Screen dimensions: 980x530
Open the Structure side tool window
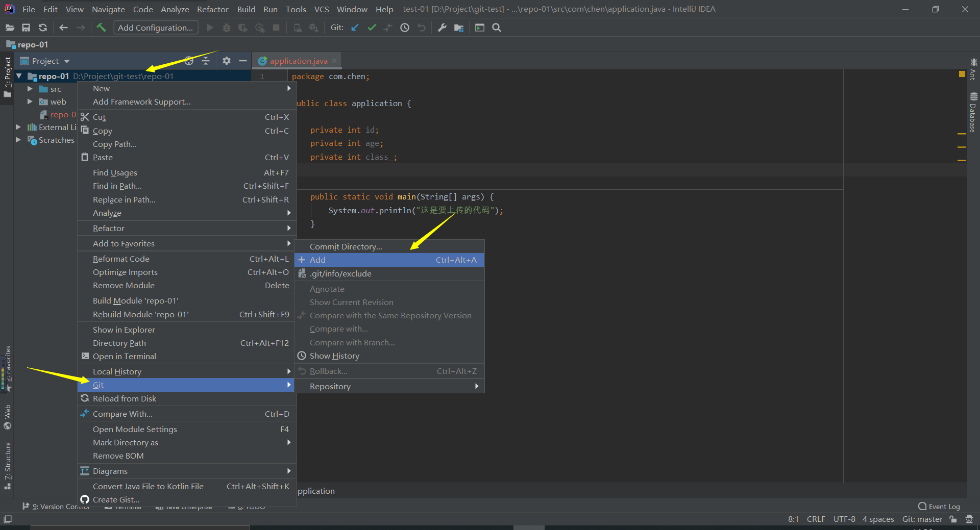click(8, 465)
